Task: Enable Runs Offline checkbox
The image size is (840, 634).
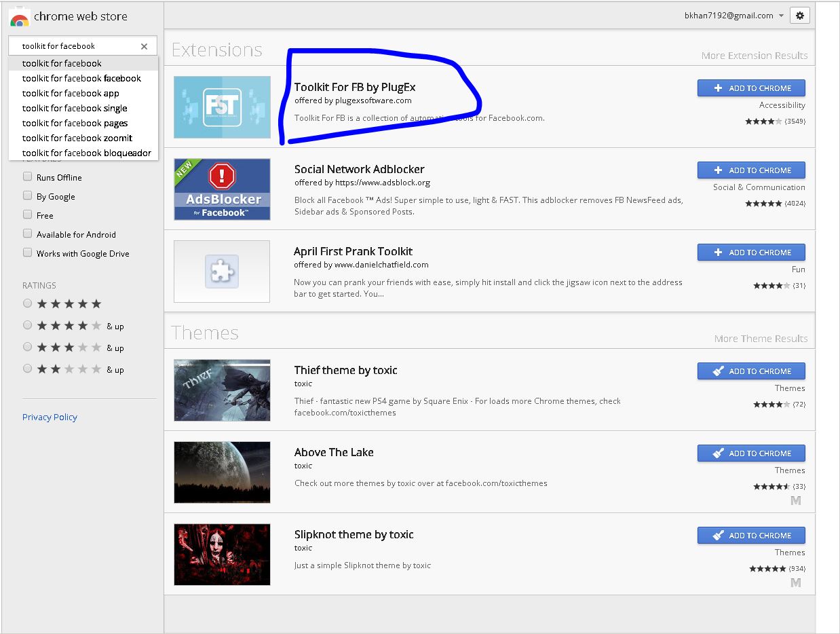Action: [x=28, y=176]
